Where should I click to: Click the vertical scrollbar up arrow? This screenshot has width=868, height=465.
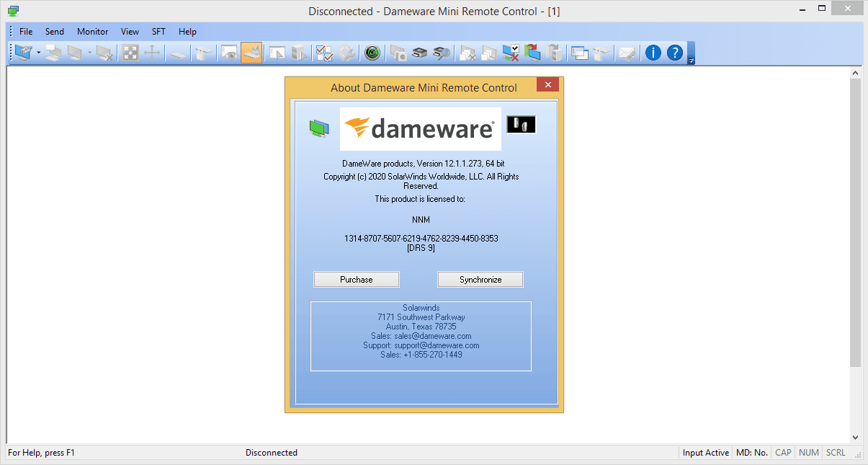coord(855,73)
